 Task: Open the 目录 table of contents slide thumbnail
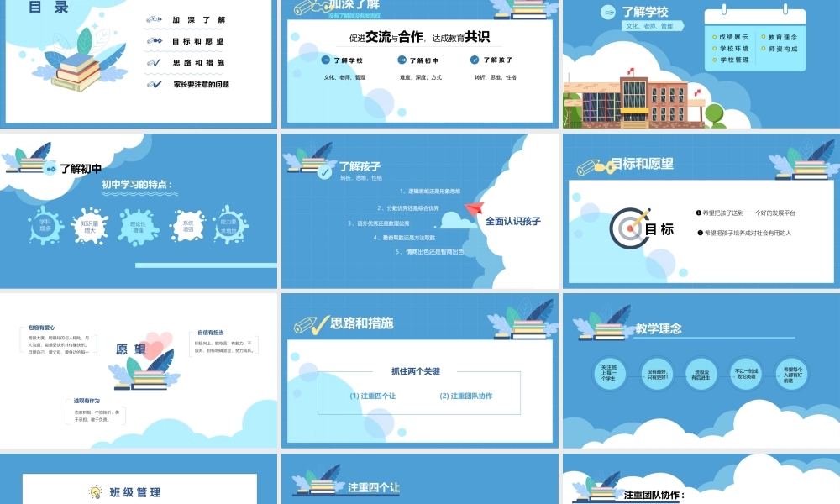[x=139, y=63]
